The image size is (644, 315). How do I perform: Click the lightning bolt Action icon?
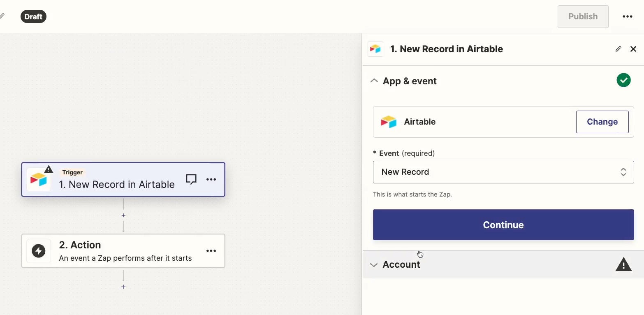tap(39, 251)
